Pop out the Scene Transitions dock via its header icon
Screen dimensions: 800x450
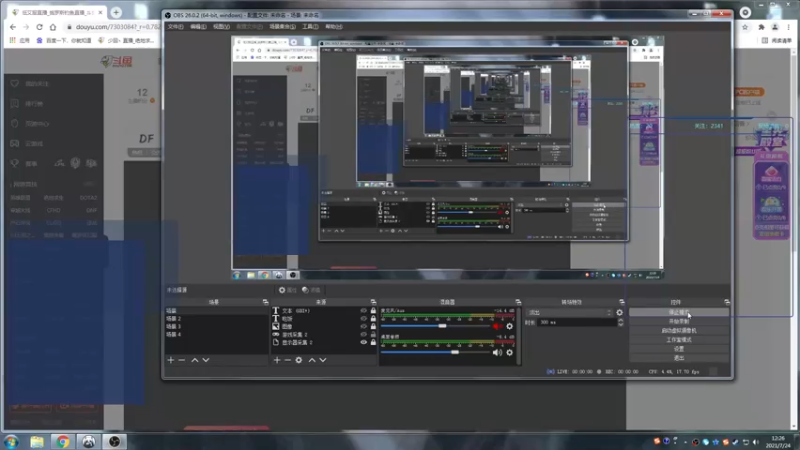tap(621, 302)
